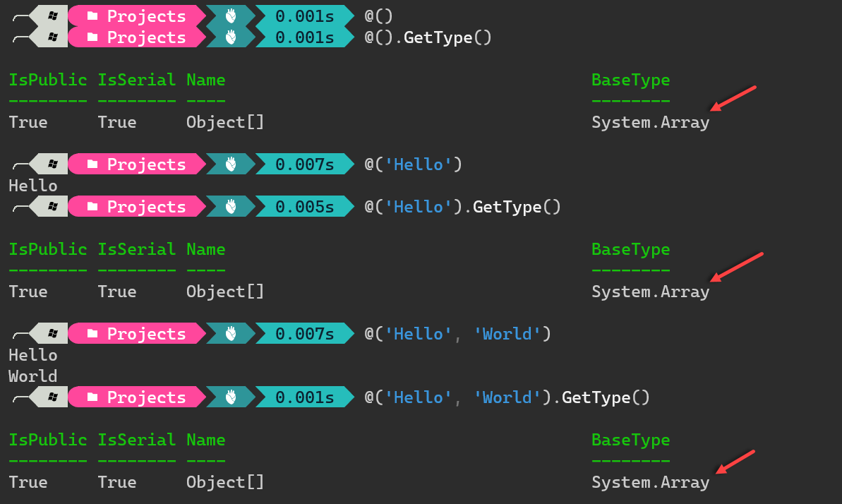Click the 0.001s time before the @() command
Image resolution: width=842 pixels, height=504 pixels.
304,16
